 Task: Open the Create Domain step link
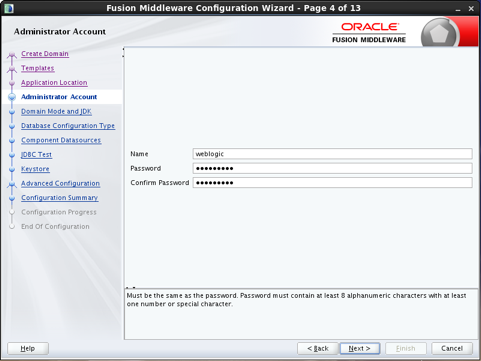click(x=45, y=54)
